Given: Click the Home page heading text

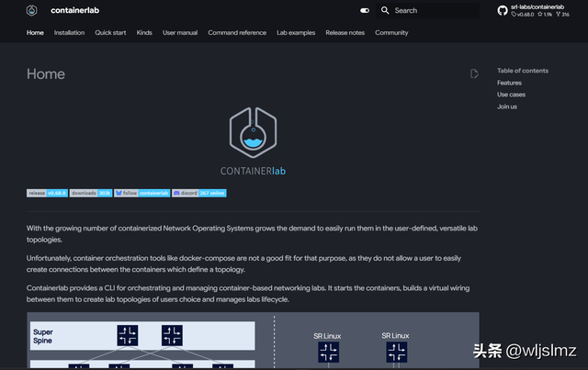Looking at the screenshot, I should pyautogui.click(x=46, y=73).
